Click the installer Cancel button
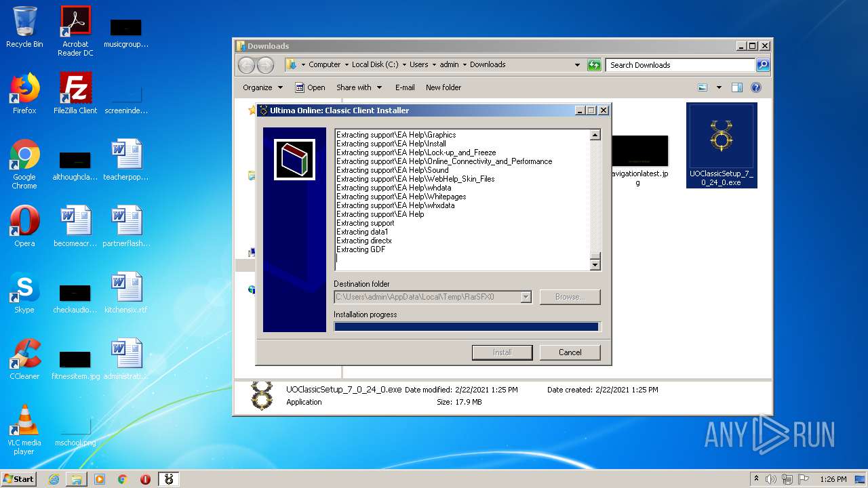Image resolution: width=868 pixels, height=488 pixels. click(570, 352)
